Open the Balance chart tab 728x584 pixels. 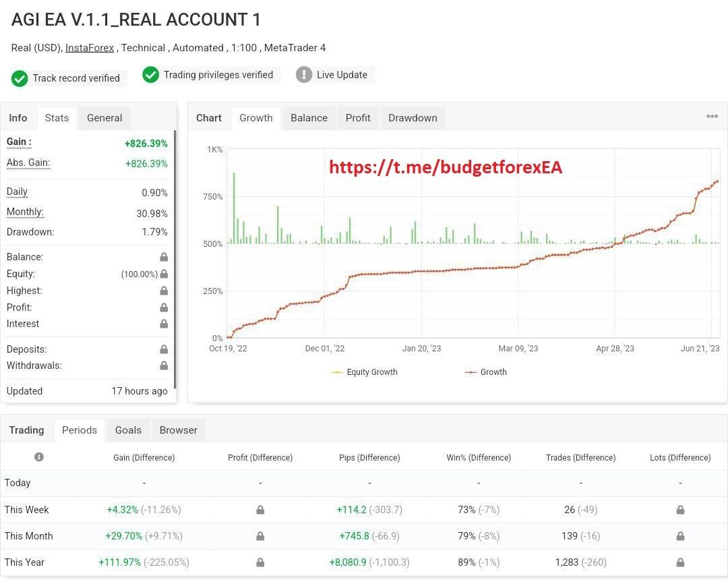point(309,118)
